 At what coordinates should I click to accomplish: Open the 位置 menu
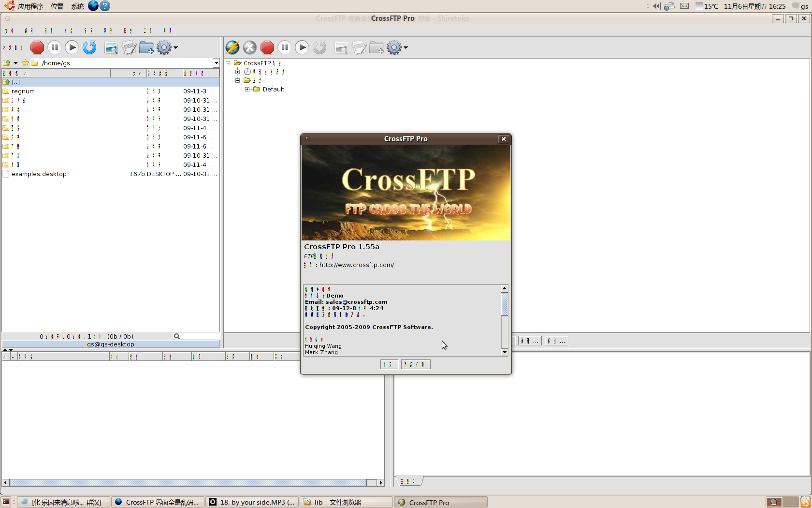(x=57, y=6)
